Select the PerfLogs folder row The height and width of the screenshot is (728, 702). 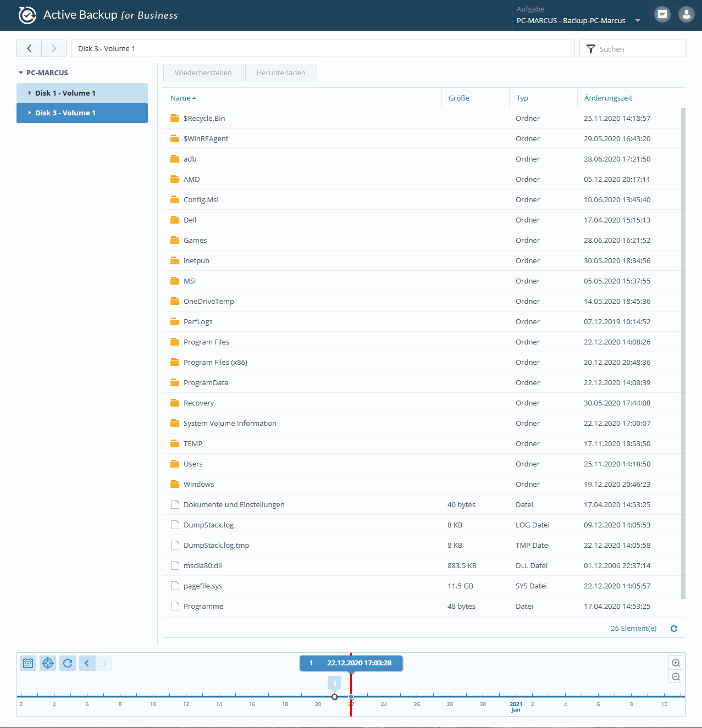pos(422,321)
